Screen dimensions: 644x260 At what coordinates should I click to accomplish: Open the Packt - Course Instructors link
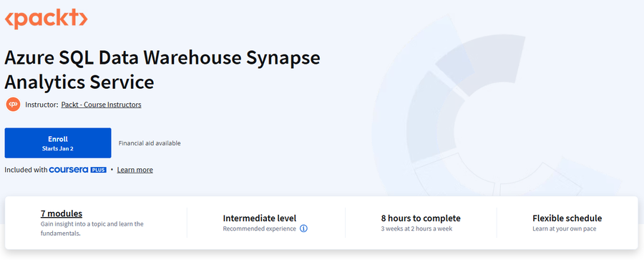pyautogui.click(x=101, y=105)
